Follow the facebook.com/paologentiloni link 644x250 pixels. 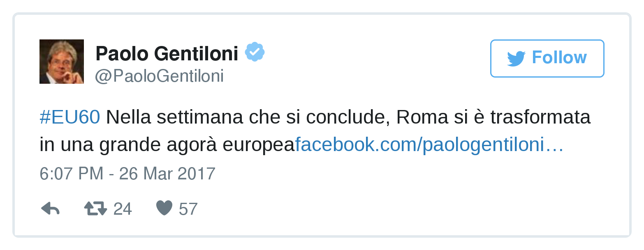tap(419, 144)
